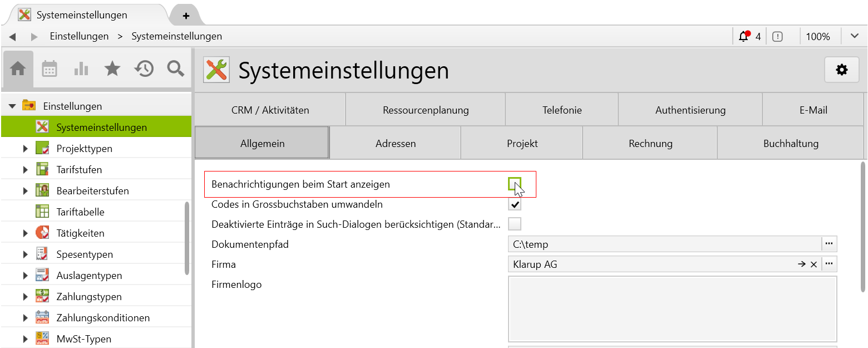The width and height of the screenshot is (868, 348).
Task: Open the top-right chevron dropdown
Action: 855,37
